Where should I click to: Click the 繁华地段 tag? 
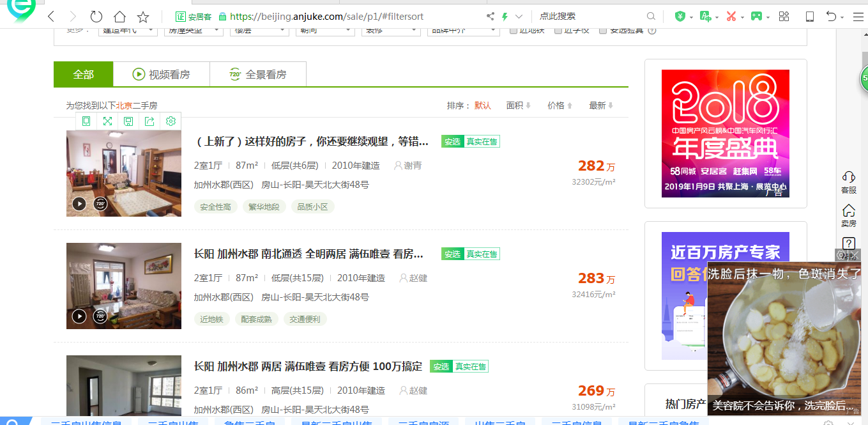tap(264, 207)
